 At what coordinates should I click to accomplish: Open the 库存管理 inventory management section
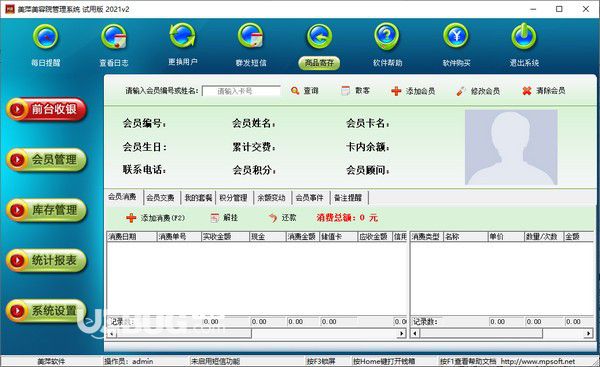[x=46, y=210]
